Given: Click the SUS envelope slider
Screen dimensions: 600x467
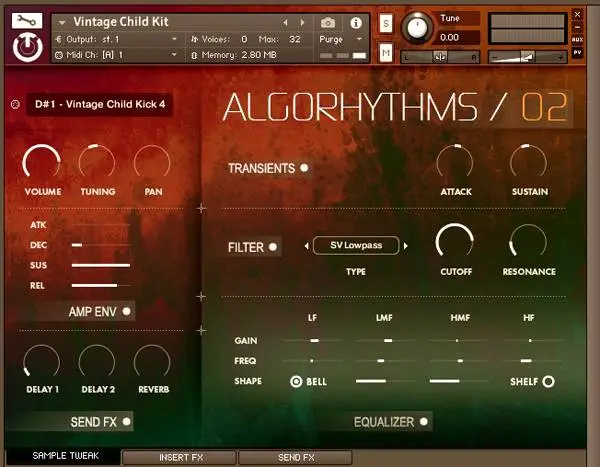Looking at the screenshot, I should click(x=101, y=265).
